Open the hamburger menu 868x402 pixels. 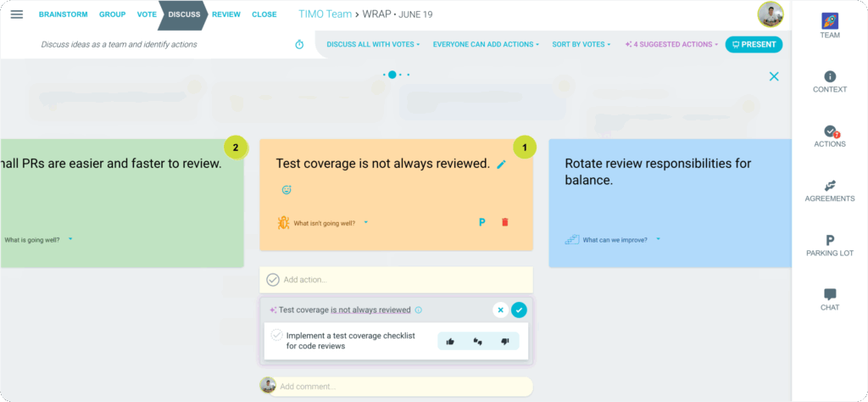coord(17,14)
